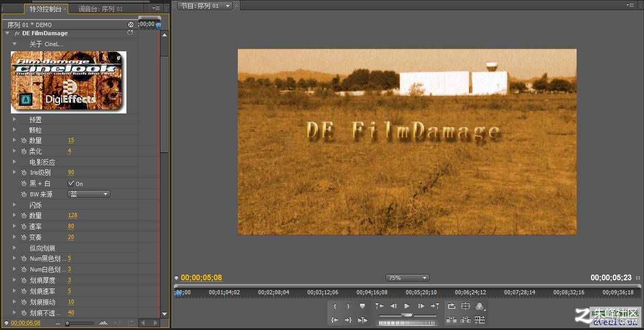Expand the 颗粒 section
644x330 pixels.
(x=15, y=130)
